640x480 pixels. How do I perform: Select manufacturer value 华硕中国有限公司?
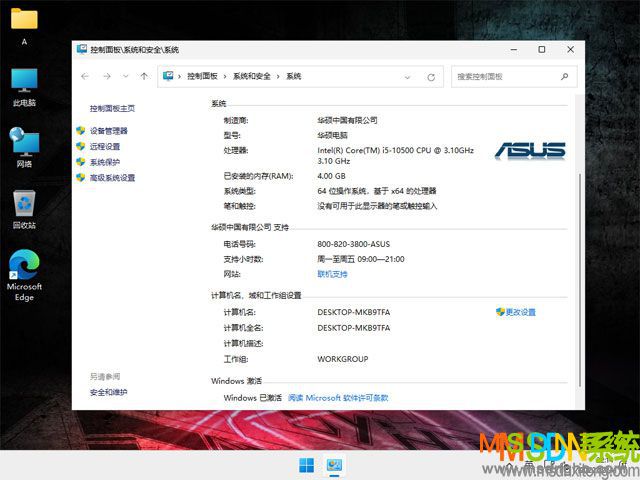(347, 120)
